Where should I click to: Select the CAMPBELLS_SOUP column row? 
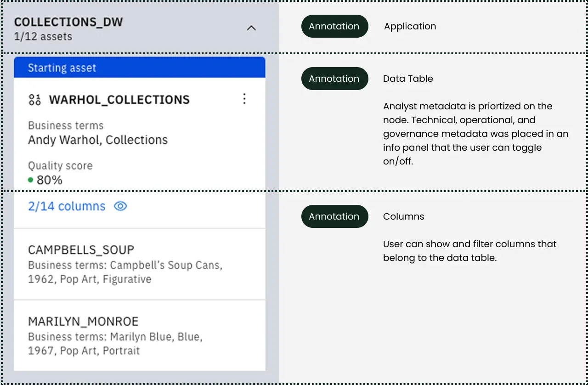click(x=140, y=264)
